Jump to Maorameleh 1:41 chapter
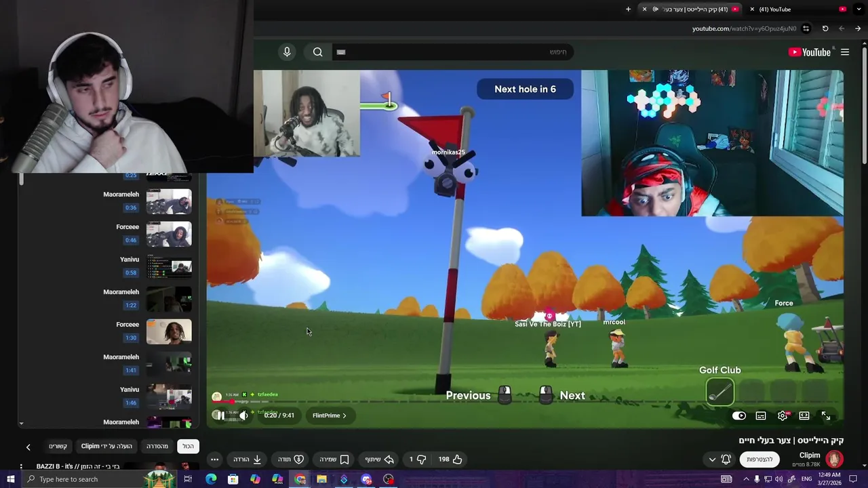The height and width of the screenshot is (488, 868). [x=108, y=363]
